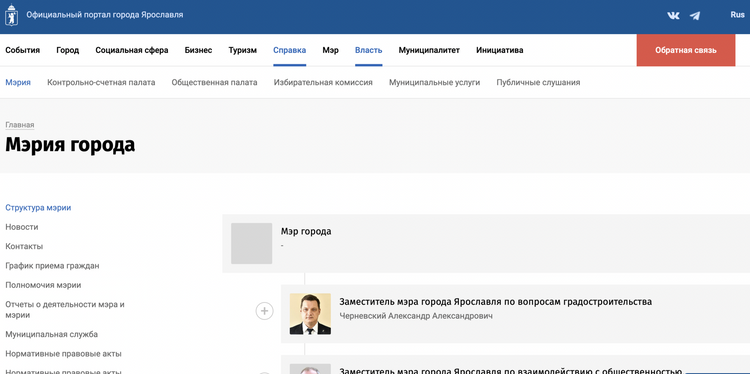The height and width of the screenshot is (374, 750).
Task: Click the Мэр города placeholder photo
Action: tap(252, 243)
